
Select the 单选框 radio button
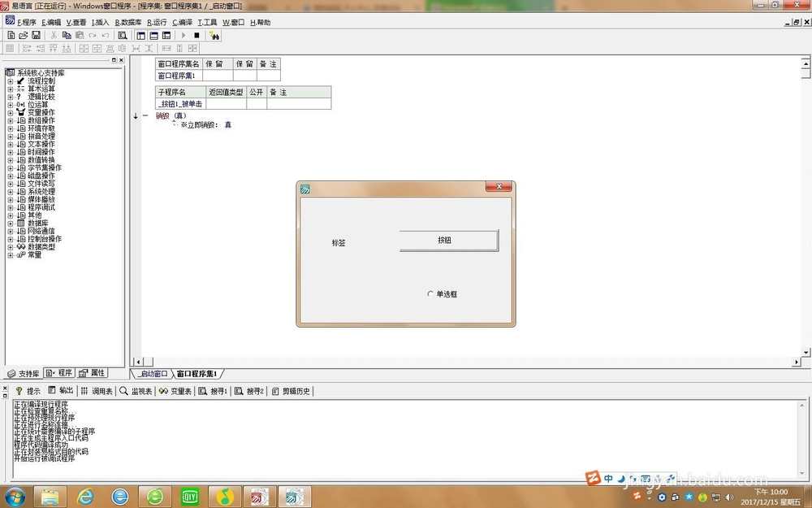430,294
